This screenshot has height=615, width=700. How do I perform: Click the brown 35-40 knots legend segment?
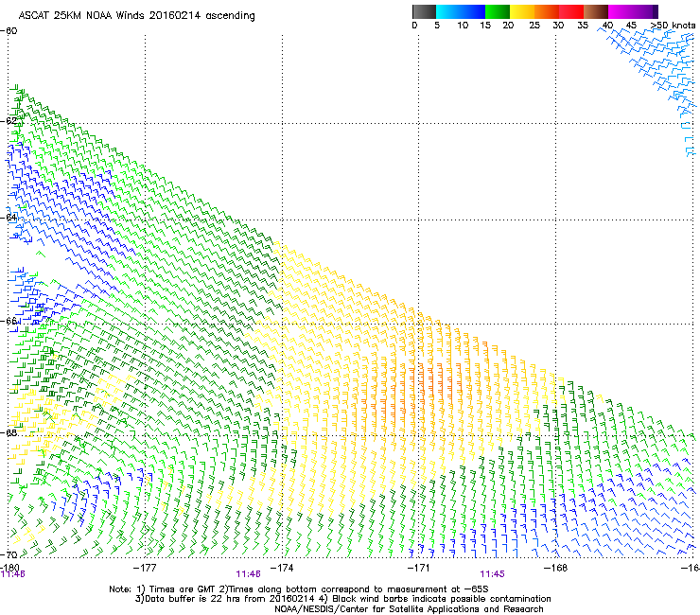point(596,11)
